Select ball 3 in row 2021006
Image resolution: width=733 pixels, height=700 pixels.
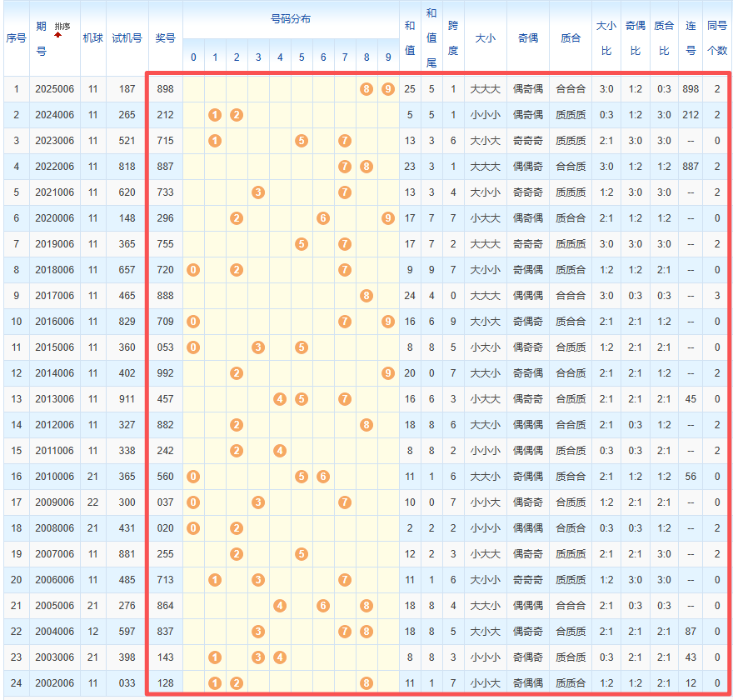pyautogui.click(x=258, y=192)
